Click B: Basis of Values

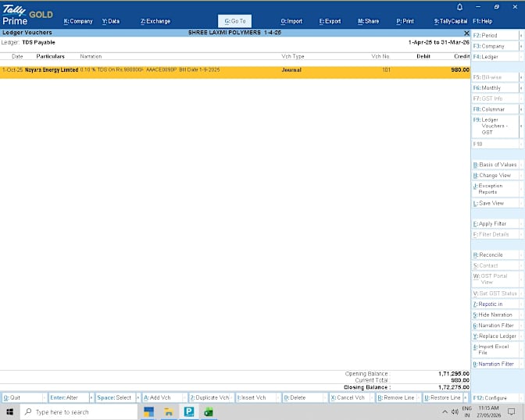[495, 165]
